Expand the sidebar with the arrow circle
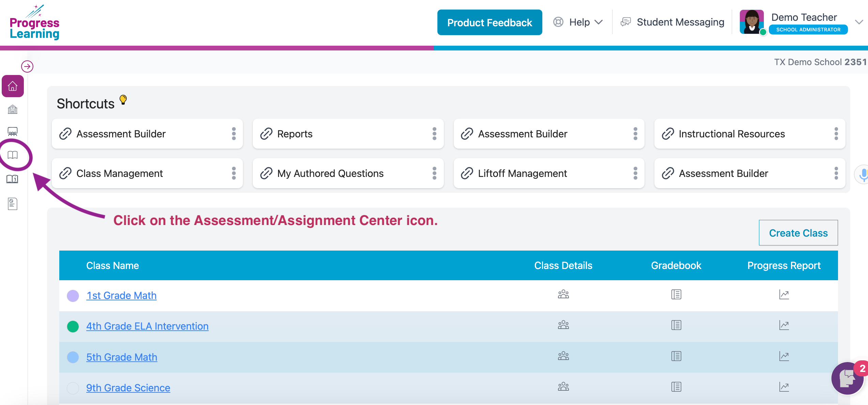868x405 pixels. tap(27, 66)
